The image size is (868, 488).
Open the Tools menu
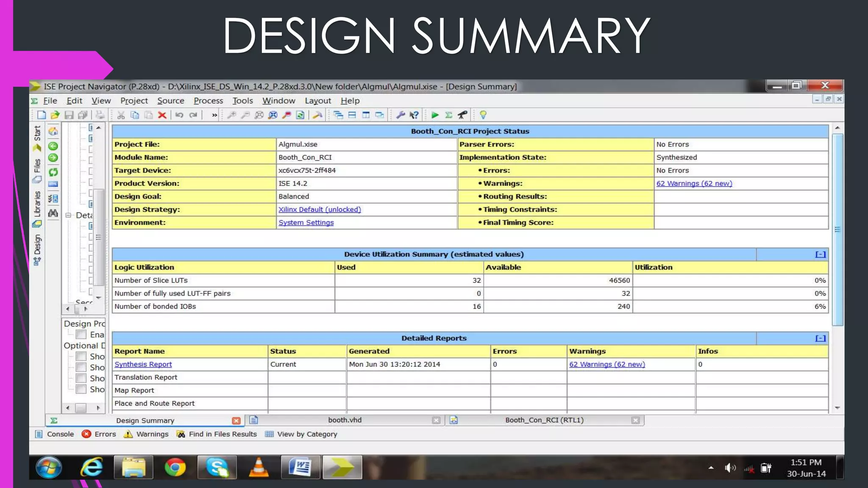pos(242,101)
